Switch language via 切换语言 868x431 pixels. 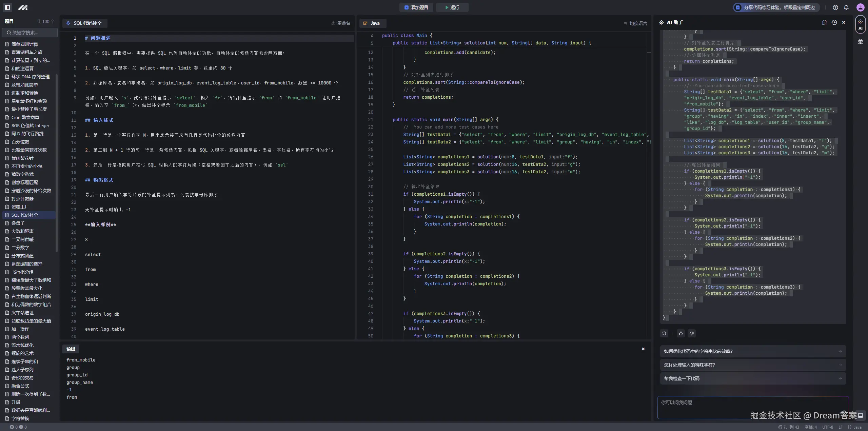click(635, 23)
